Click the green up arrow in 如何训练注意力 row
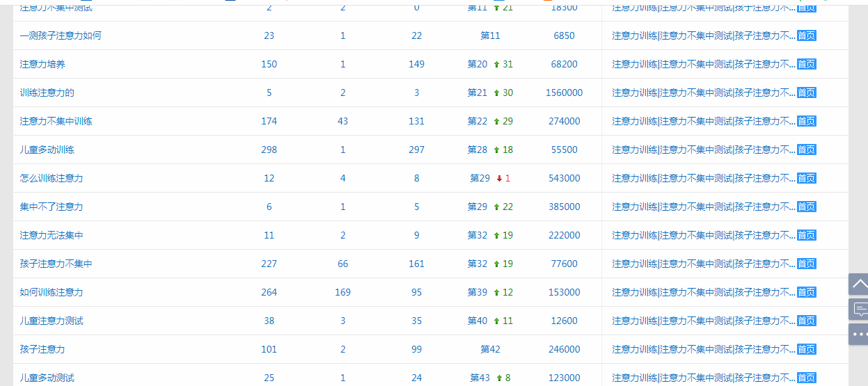 [x=496, y=292]
